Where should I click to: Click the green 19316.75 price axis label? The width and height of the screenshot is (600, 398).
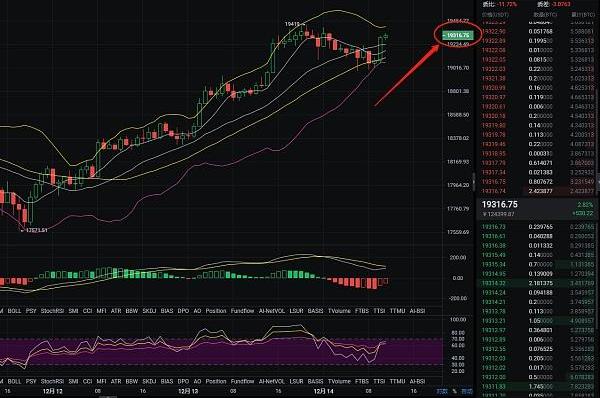tap(457, 35)
